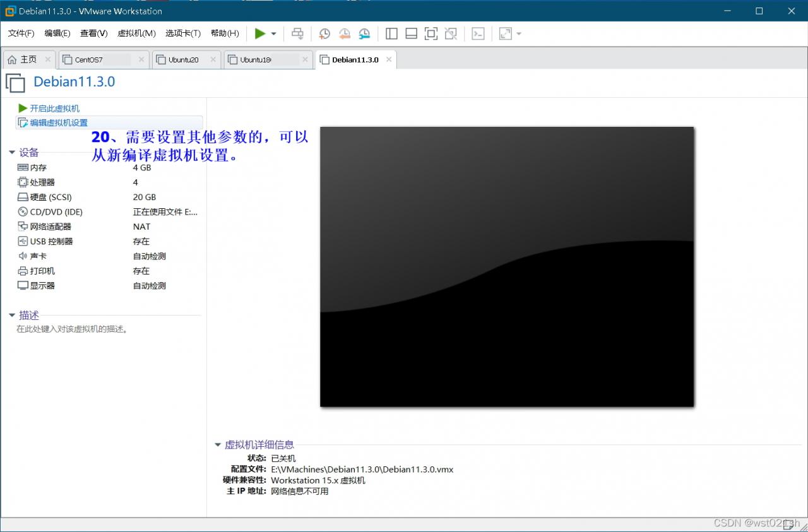The height and width of the screenshot is (532, 808).
Task: Click the 开启此虚拟机 link
Action: (x=54, y=109)
